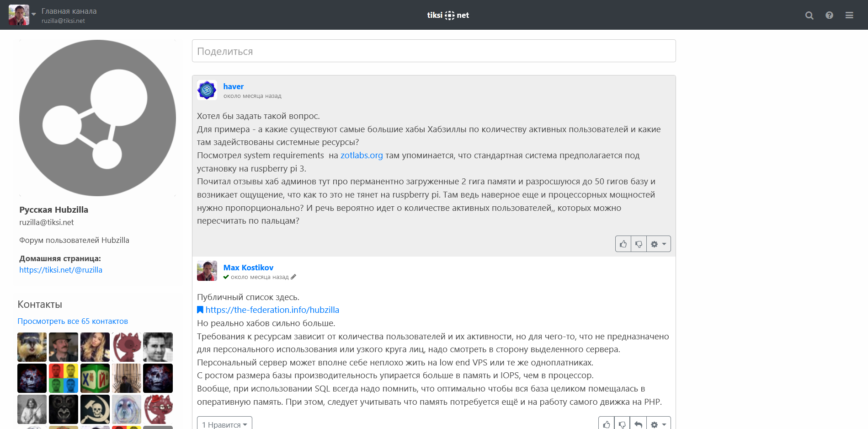Click the pencil edited icon near Max's timestamp
Viewport: 868px width, 429px height.
pos(293,277)
